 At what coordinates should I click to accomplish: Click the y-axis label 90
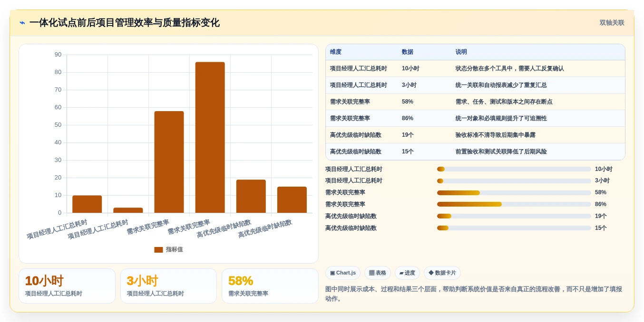click(58, 55)
